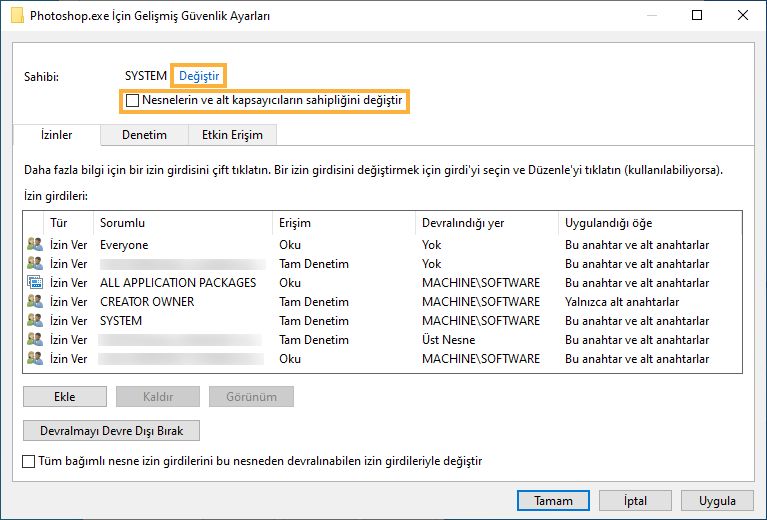The height and width of the screenshot is (520, 767).
Task: Click Devralmayı Devre Dışı Bırak button
Action: click(112, 431)
